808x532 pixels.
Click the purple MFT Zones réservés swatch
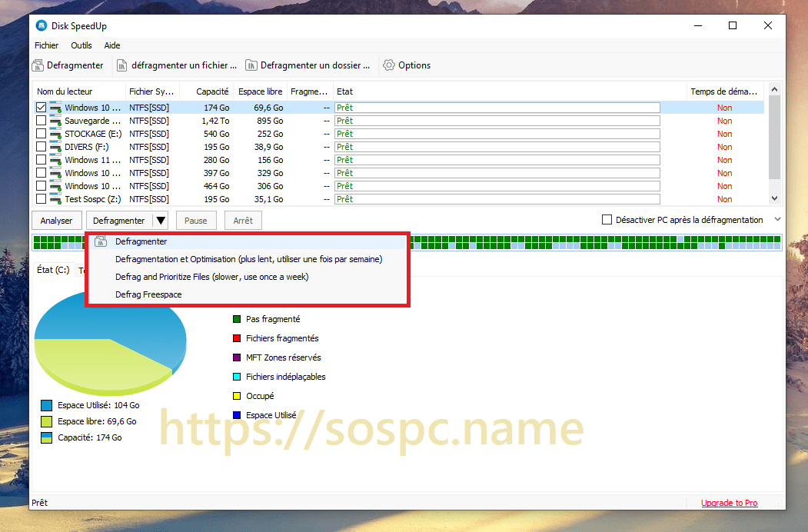pos(237,357)
